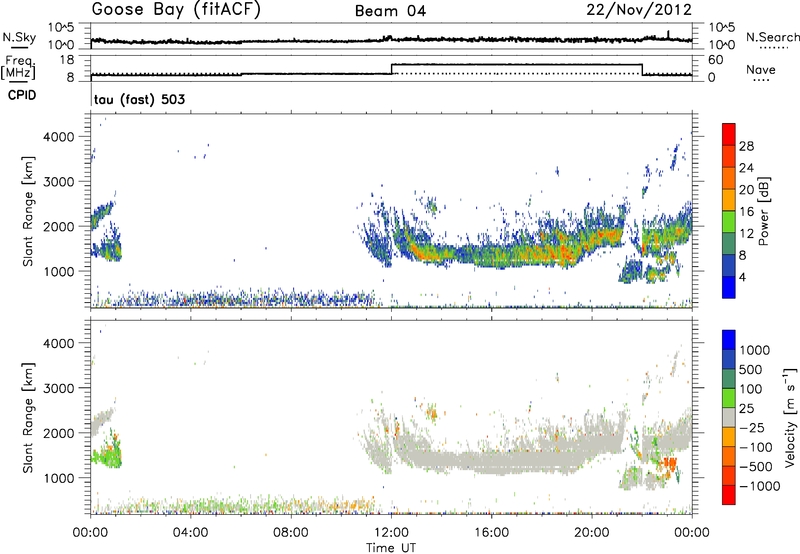Pick the gray -25 to 25 velocity colorbar segment
The height and width of the screenshot is (554, 800).
point(729,418)
